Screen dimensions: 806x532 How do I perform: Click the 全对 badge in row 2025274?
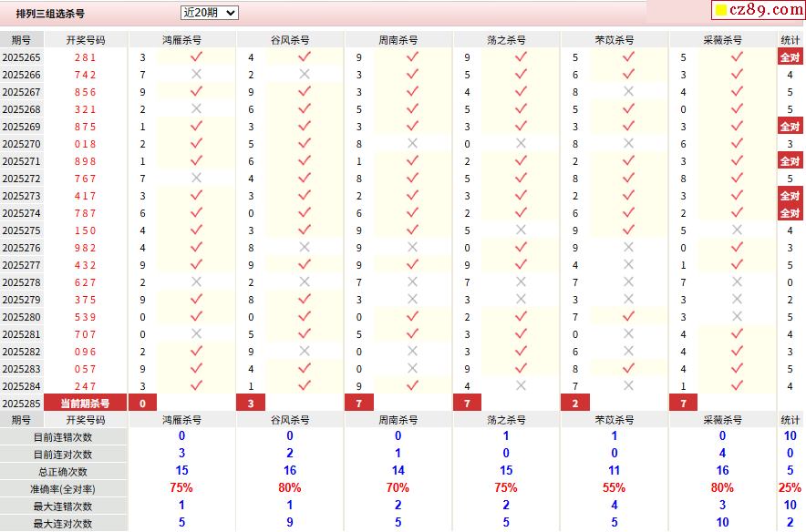coord(790,213)
